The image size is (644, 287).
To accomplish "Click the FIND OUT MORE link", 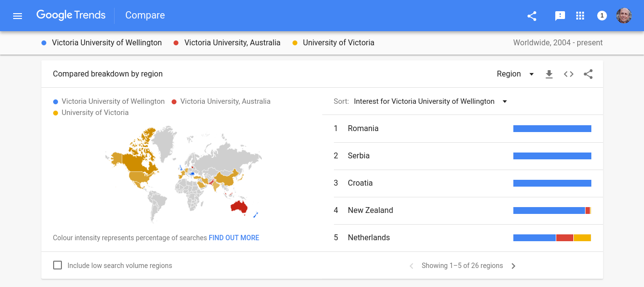I will [x=234, y=238].
